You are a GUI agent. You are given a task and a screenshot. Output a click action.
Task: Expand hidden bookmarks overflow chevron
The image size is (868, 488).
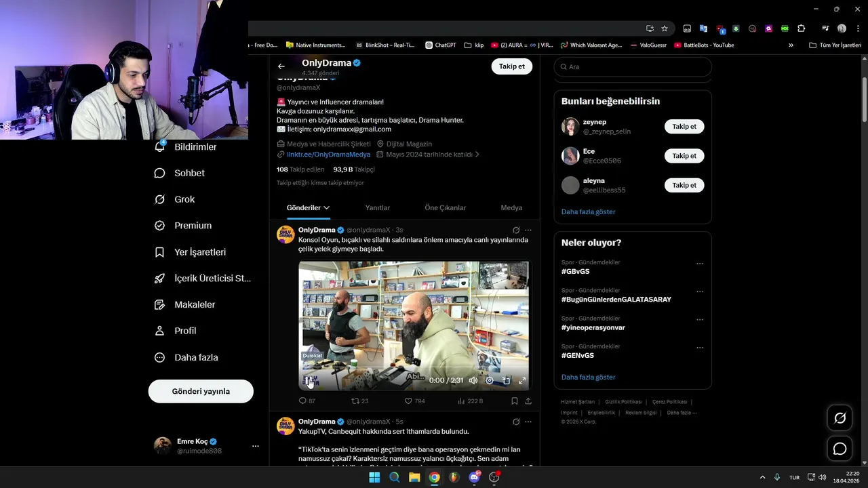(x=791, y=45)
